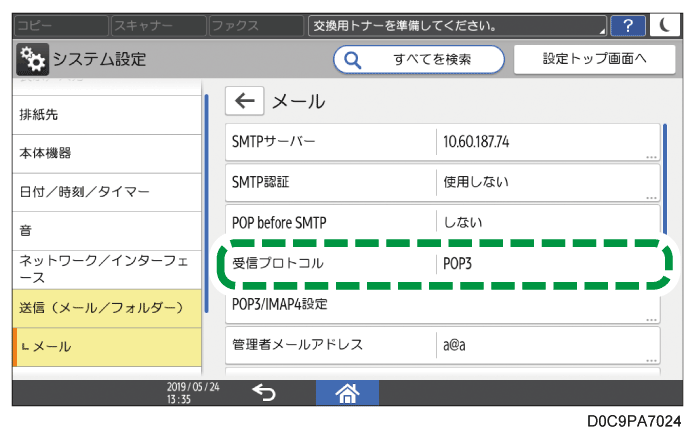
Task: Select 送信（メール／フォルダー） menu item
Action: coord(107,308)
